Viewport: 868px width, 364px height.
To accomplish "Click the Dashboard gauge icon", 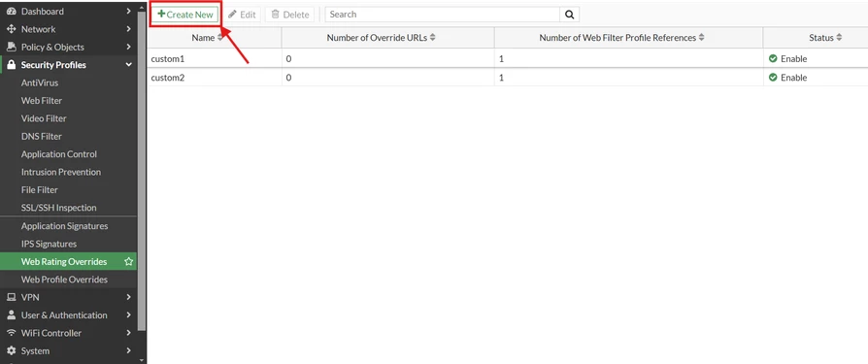I will pyautogui.click(x=11, y=11).
